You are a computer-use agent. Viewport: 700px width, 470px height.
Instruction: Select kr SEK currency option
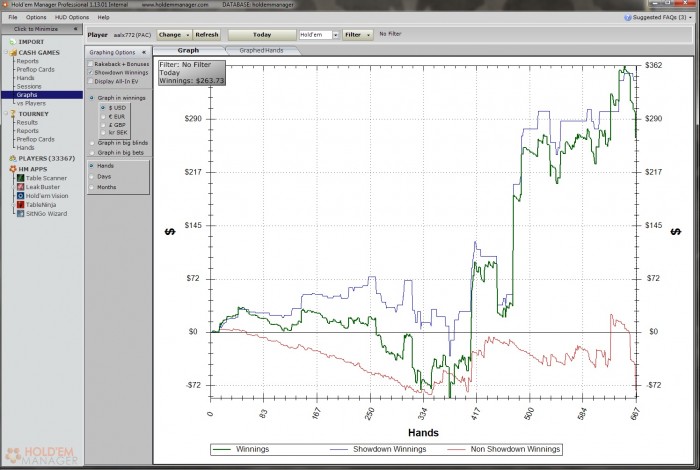point(103,133)
